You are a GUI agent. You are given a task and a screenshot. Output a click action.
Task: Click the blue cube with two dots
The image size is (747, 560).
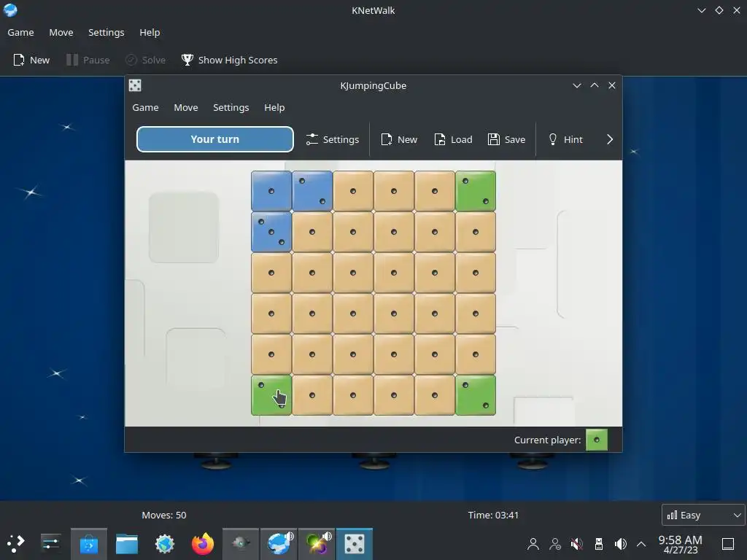point(312,191)
